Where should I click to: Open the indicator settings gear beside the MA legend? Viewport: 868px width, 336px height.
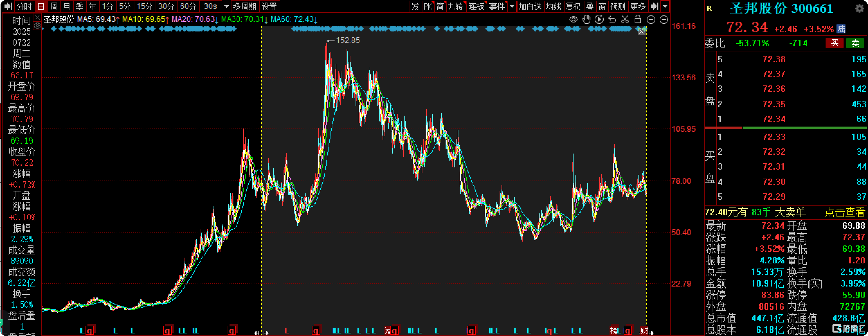tap(37, 26)
